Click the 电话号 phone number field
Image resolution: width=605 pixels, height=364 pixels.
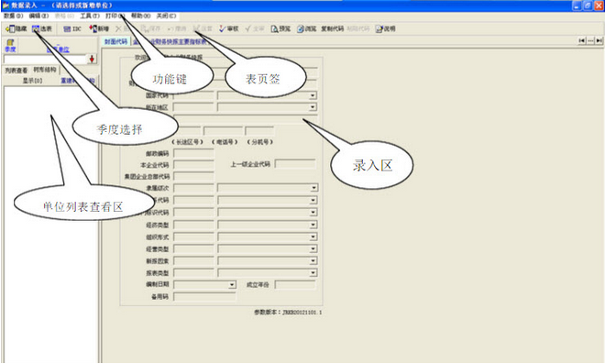[223, 131]
